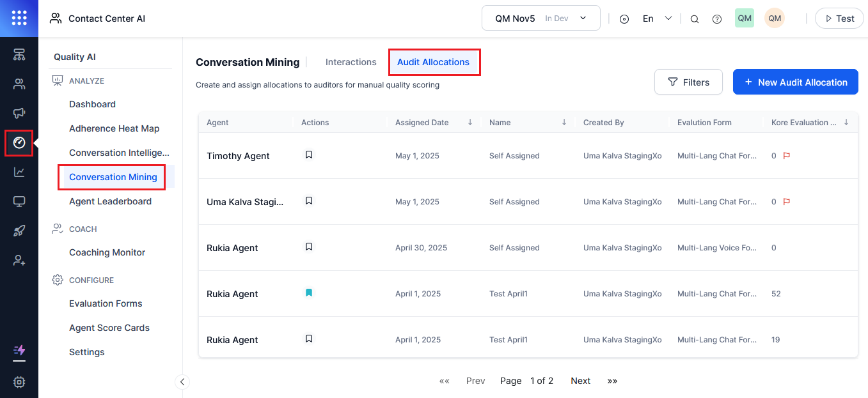Switch to the Interactions tab
Screen dimensions: 868x398
351,62
